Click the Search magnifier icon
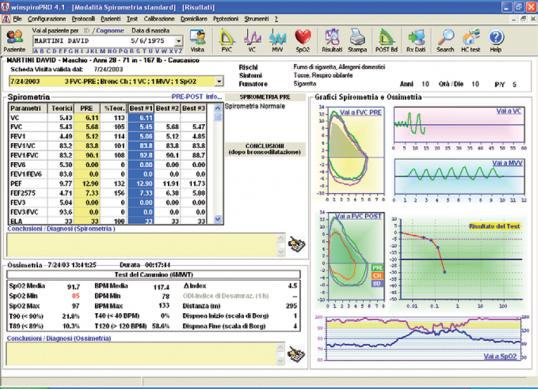 point(445,40)
